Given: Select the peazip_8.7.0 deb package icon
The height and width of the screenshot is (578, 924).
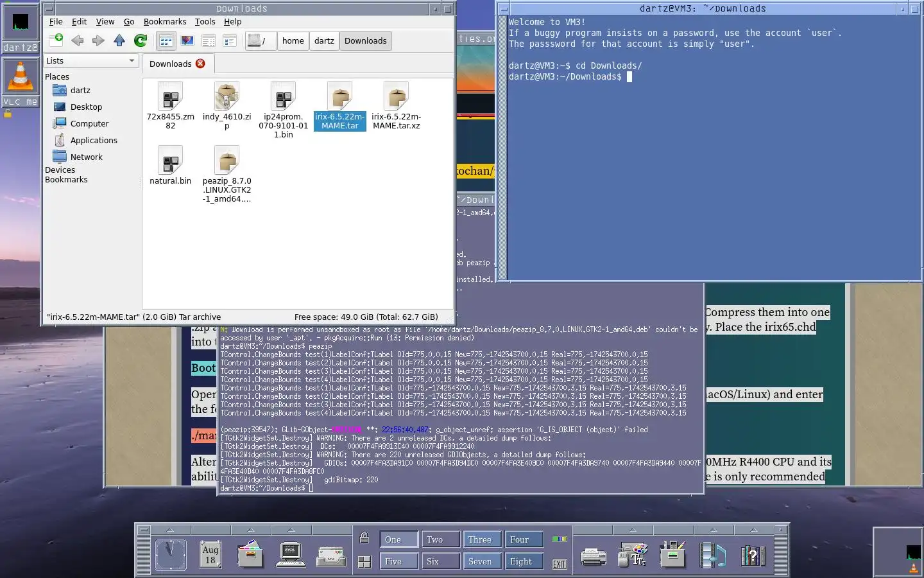Looking at the screenshot, I should (x=227, y=161).
